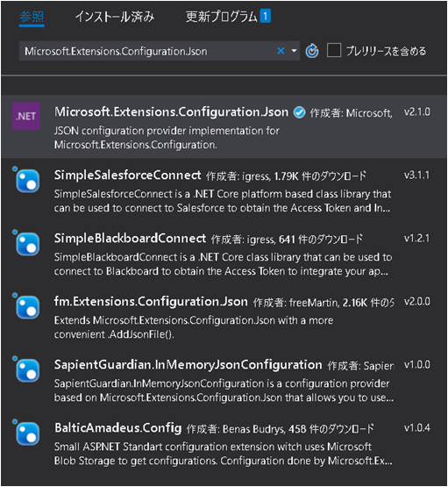
Task: Click the verified checkmark badge beside Microsoft.Extensions.Configuration.Json
Action: tap(299, 112)
